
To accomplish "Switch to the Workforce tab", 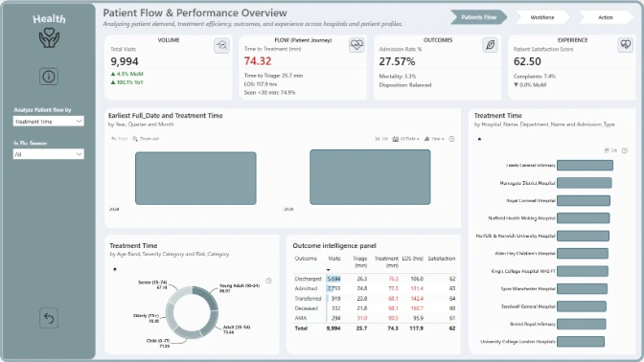I will pyautogui.click(x=542, y=17).
